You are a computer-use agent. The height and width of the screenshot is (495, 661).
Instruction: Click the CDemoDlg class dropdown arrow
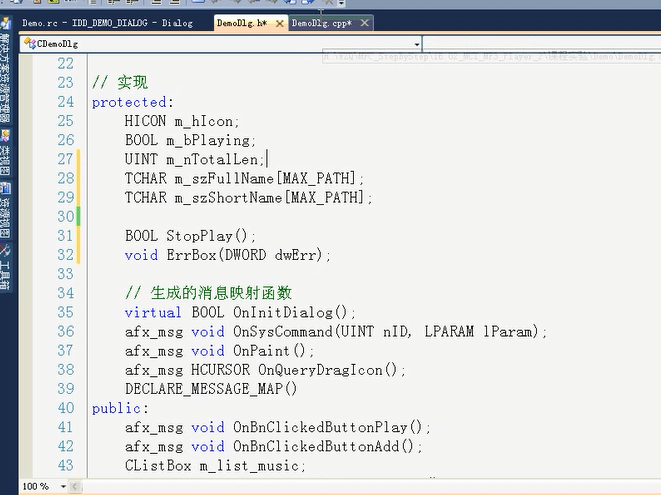416,44
